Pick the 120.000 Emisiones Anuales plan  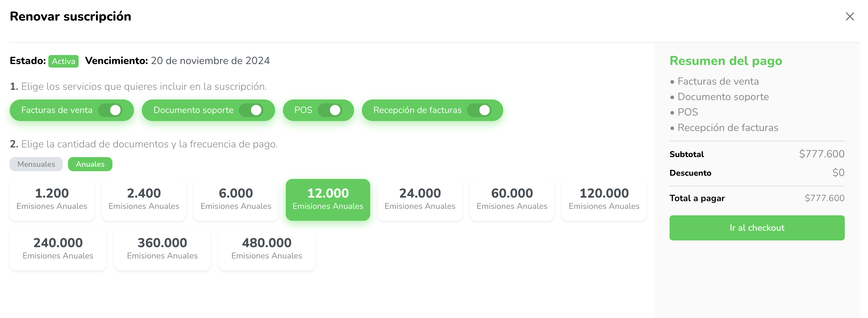[604, 200]
